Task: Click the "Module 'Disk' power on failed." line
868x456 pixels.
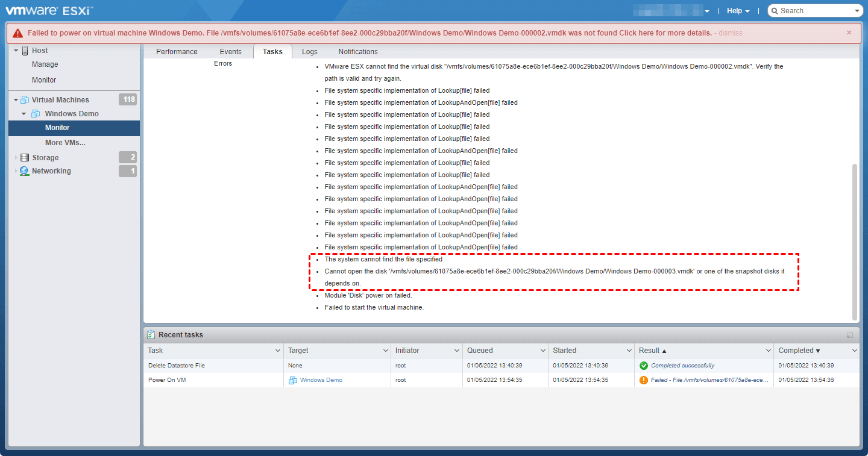Action: [x=368, y=296]
